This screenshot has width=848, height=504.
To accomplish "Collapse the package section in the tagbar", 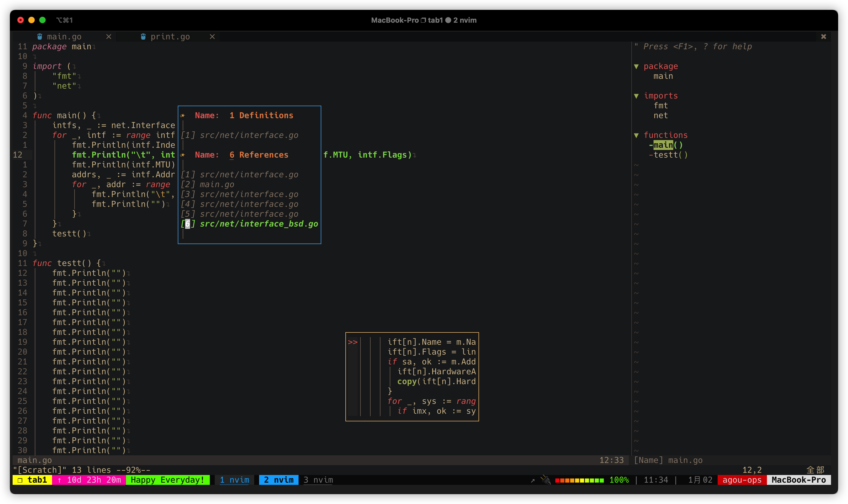I will tap(637, 66).
